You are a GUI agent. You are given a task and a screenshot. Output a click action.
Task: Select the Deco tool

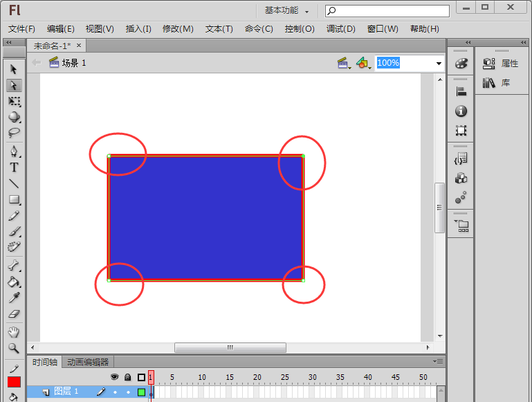(14, 246)
